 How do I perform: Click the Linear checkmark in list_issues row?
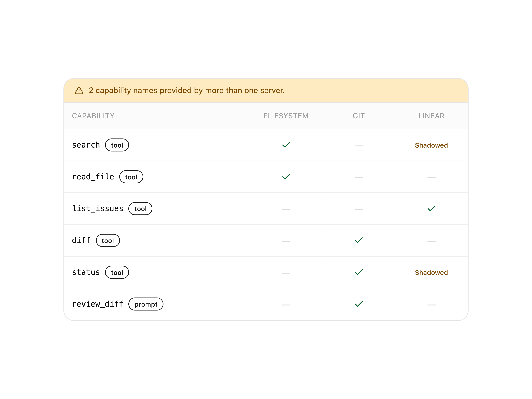tap(431, 208)
